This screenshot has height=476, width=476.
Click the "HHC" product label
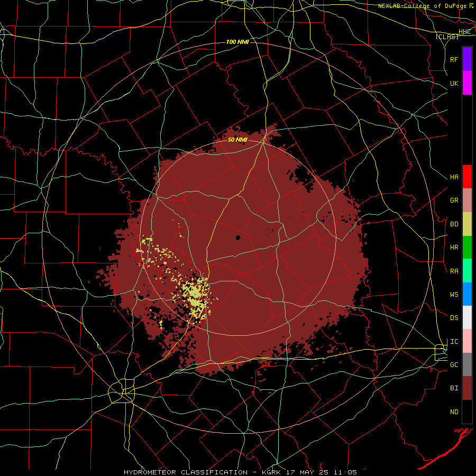(464, 31)
